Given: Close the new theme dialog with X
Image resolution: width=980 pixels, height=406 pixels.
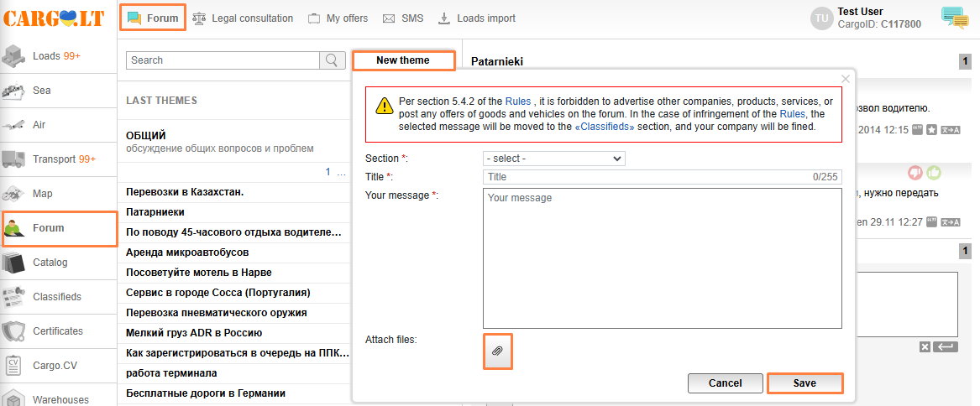Looking at the screenshot, I should (x=846, y=79).
